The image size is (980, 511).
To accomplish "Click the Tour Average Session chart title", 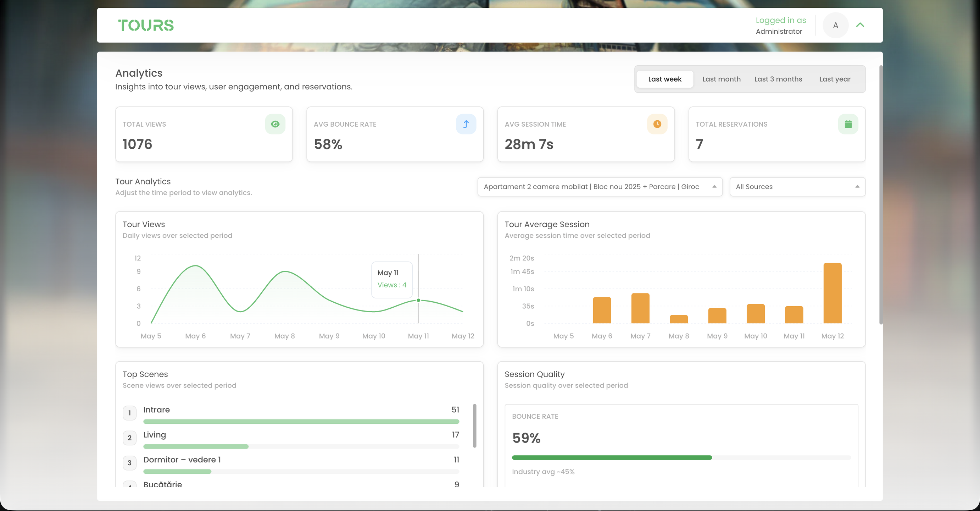I will point(547,224).
